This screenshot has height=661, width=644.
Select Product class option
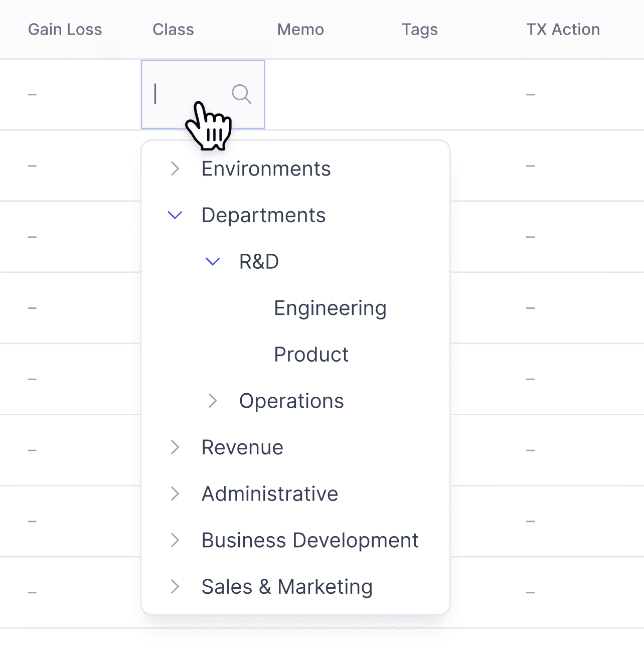311,355
